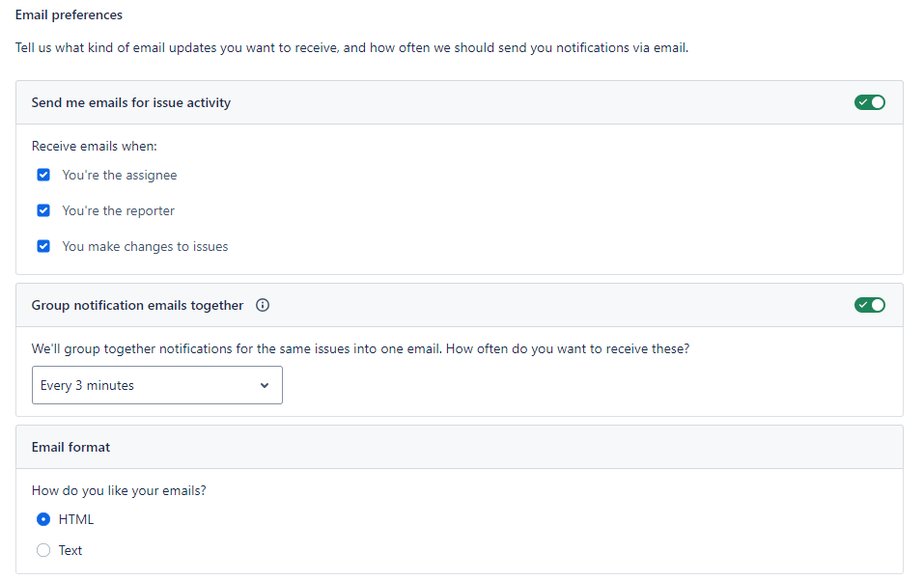Select the Text email format

(43, 550)
